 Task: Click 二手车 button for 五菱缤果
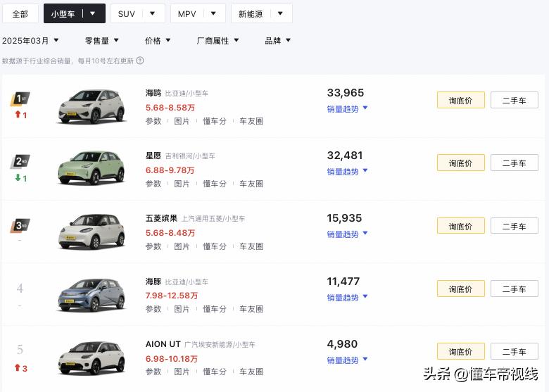(x=514, y=227)
